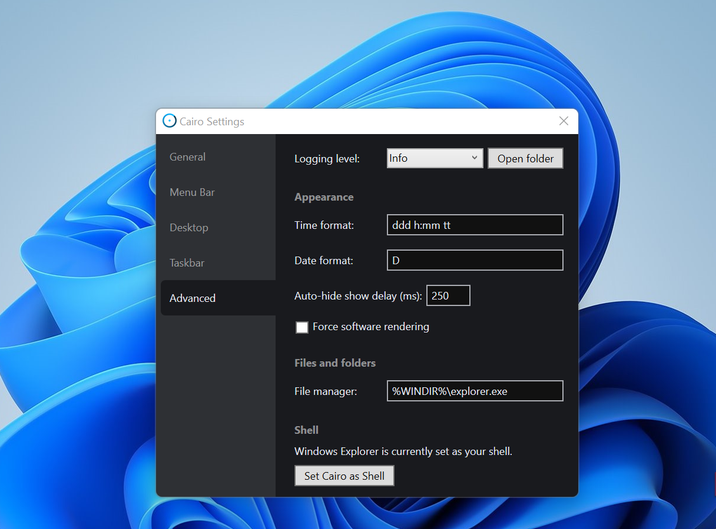Enable Force software rendering checkbox
Screen dimensions: 716x529
pos(302,327)
